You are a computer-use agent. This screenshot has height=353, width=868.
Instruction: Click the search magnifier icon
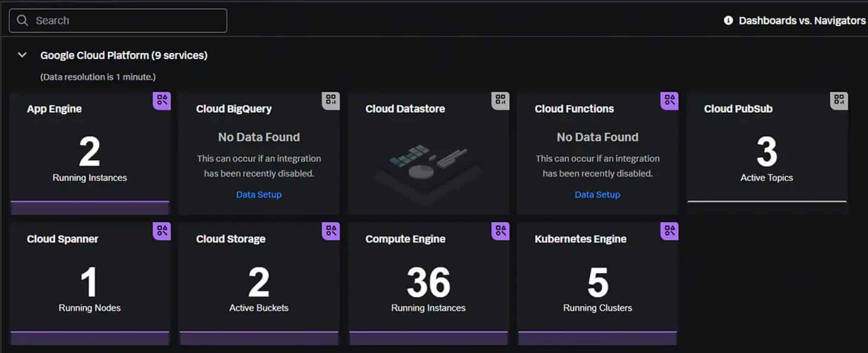pos(22,20)
